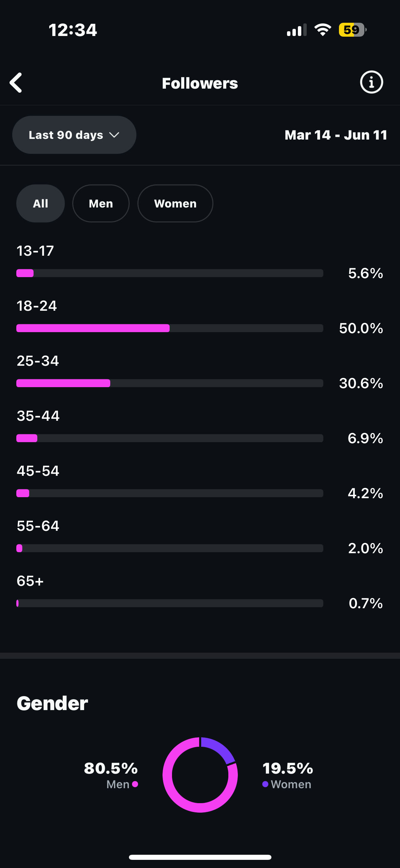Tap the Mar 14 - Jun 11 date range
The height and width of the screenshot is (868, 400).
pyautogui.click(x=336, y=135)
